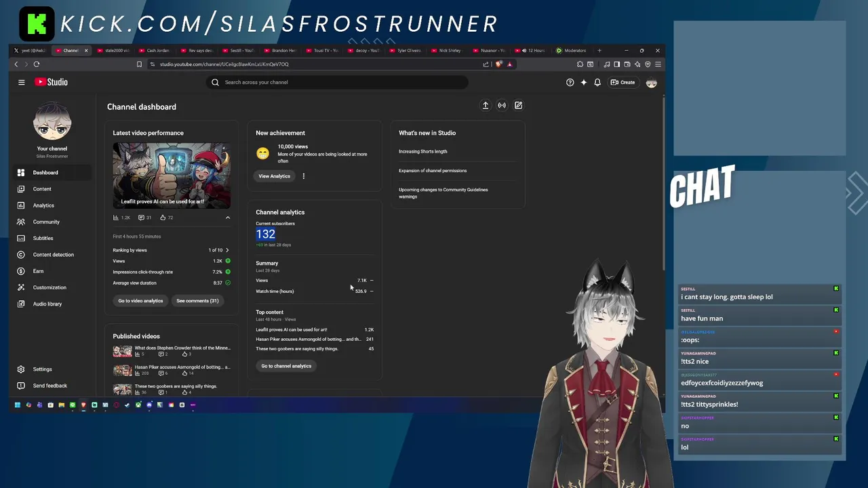Click the Brave shields icon in address bar

pyautogui.click(x=498, y=64)
